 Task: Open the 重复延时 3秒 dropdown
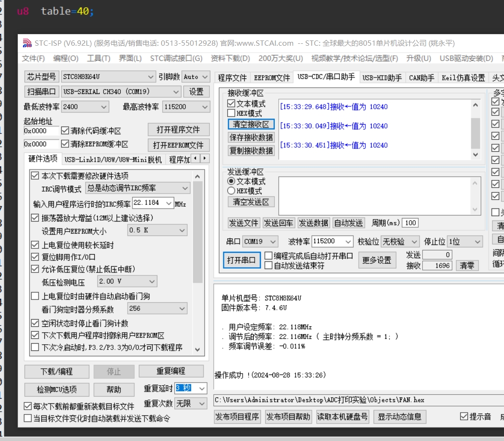coord(202,389)
